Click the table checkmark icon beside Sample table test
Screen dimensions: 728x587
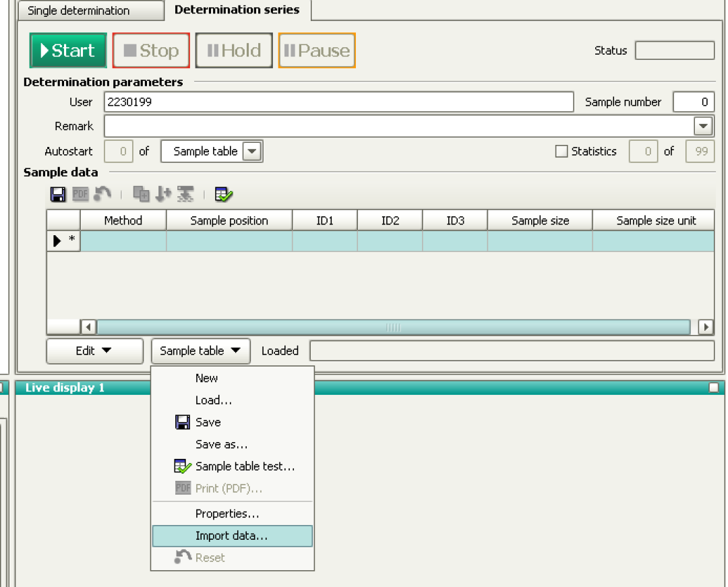[x=183, y=466]
